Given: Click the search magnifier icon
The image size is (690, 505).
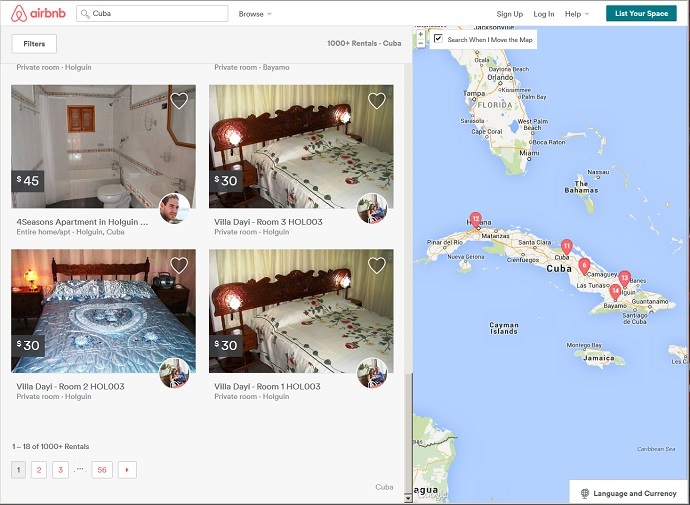Looking at the screenshot, I should [x=85, y=14].
